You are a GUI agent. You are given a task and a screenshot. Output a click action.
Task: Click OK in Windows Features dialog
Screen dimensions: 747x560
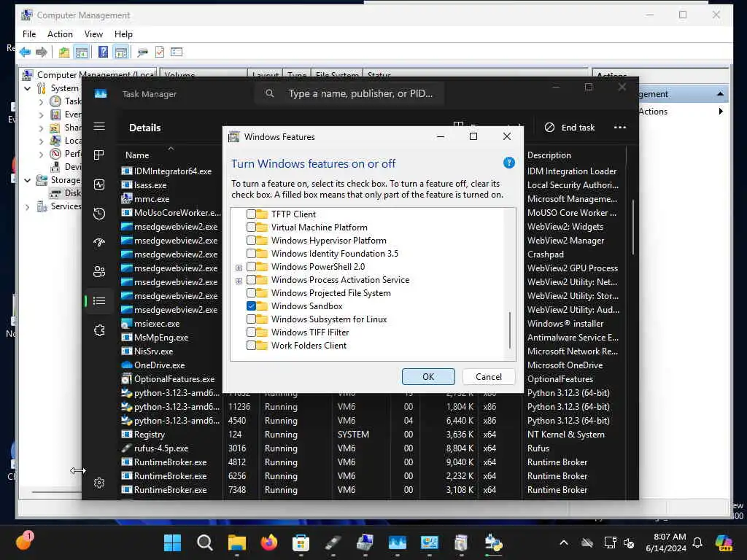(x=428, y=377)
